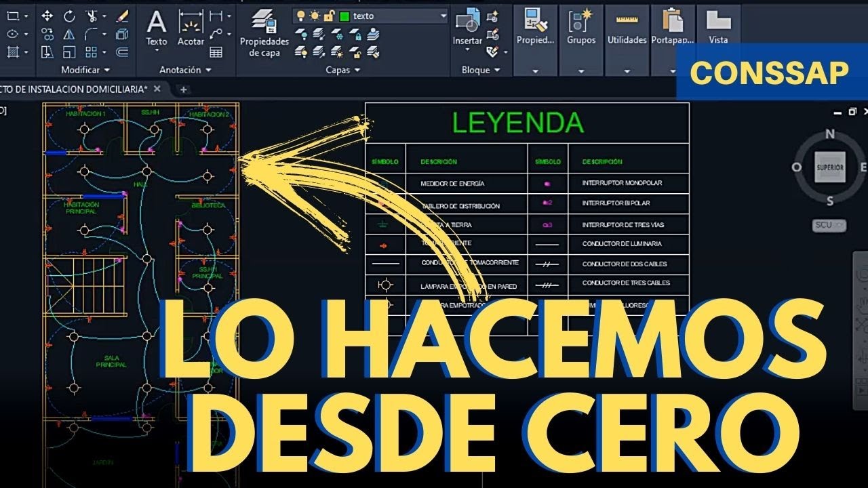Image resolution: width=868 pixels, height=488 pixels.
Task: Open the Texto annotation tool
Action: tap(157, 28)
